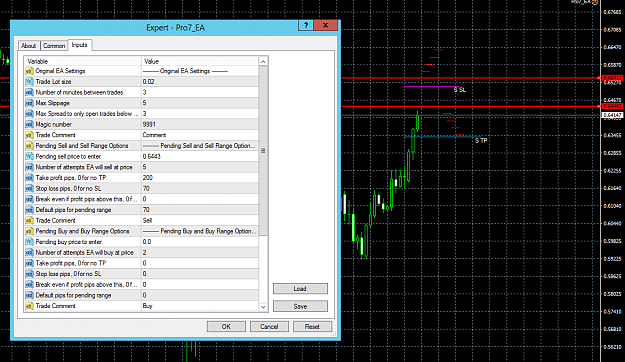This screenshot has width=625, height=362.
Task: Click the Max Spread to only open trades row
Action: [x=141, y=114]
